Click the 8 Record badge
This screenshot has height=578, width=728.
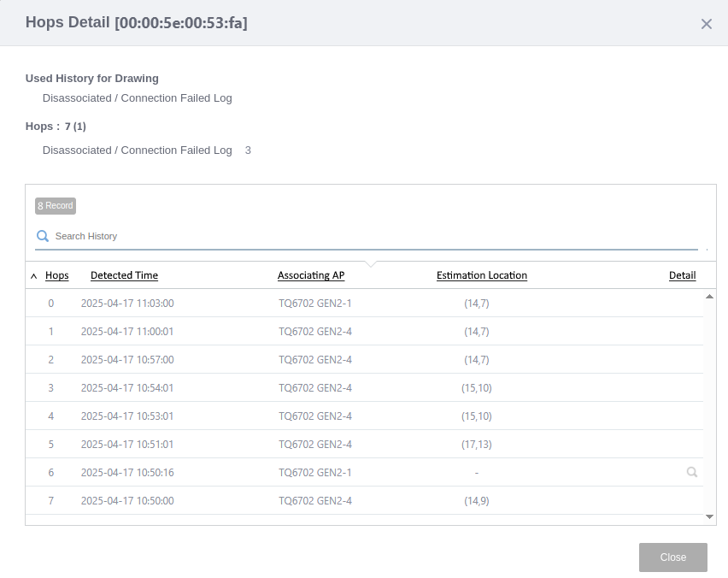(56, 206)
